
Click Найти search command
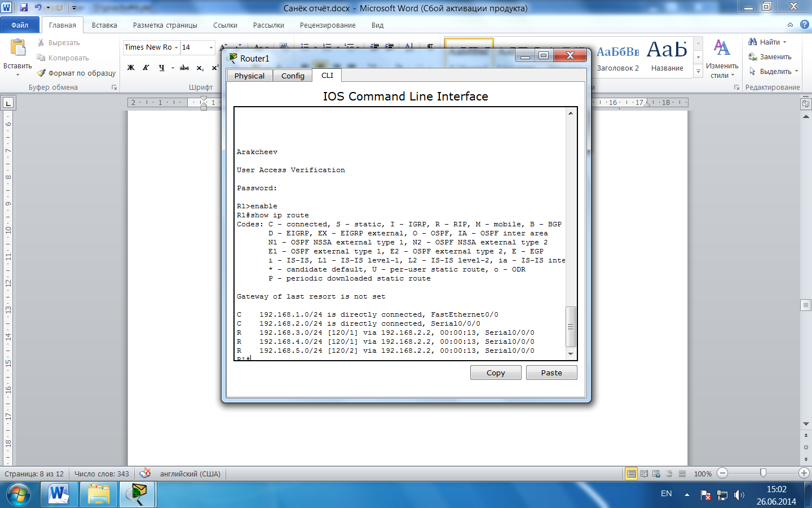[767, 42]
